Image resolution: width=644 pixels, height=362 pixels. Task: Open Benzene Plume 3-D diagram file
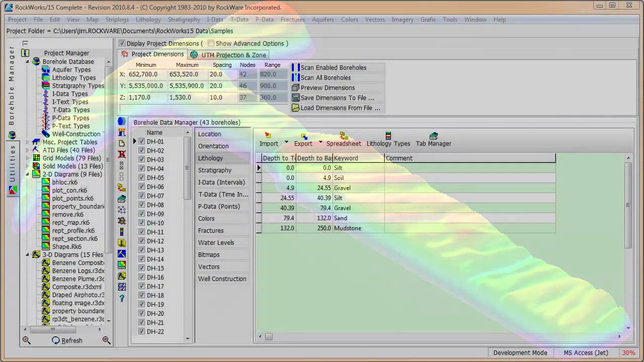coord(78,279)
